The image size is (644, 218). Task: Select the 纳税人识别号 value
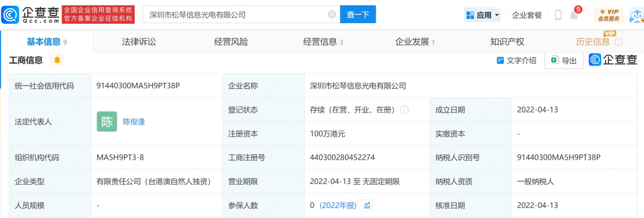click(559, 158)
